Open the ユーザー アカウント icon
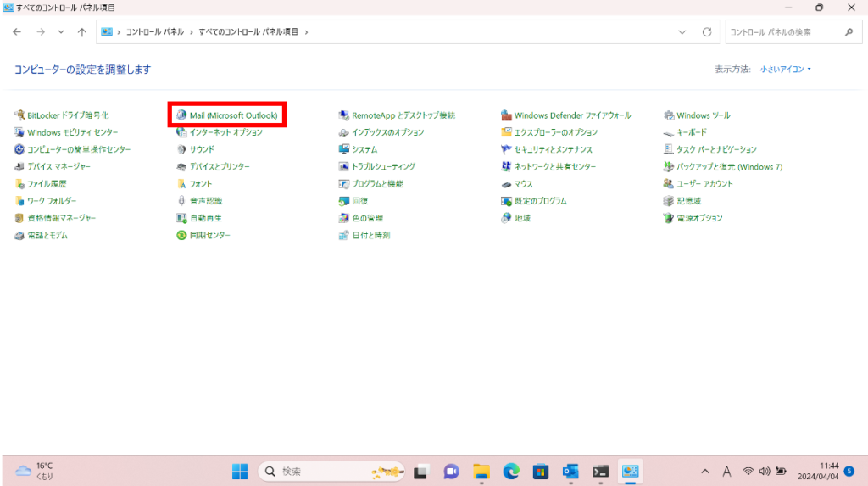This screenshot has height=486, width=868. coord(669,184)
